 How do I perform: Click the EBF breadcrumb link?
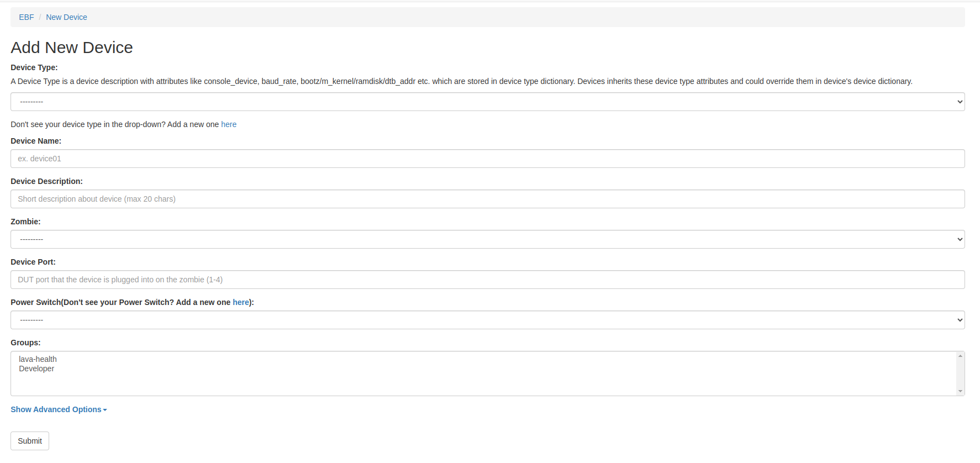click(x=27, y=17)
